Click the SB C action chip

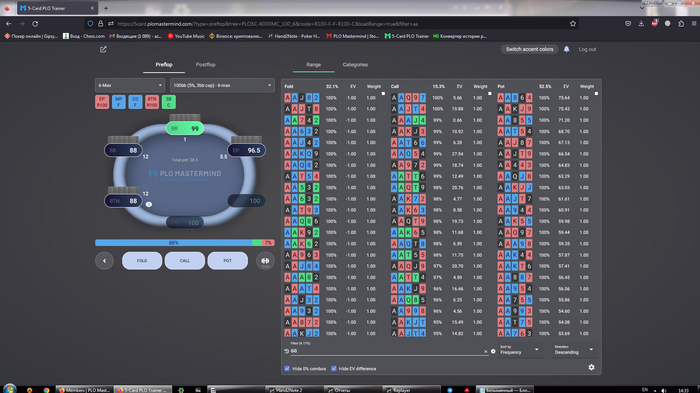point(169,102)
